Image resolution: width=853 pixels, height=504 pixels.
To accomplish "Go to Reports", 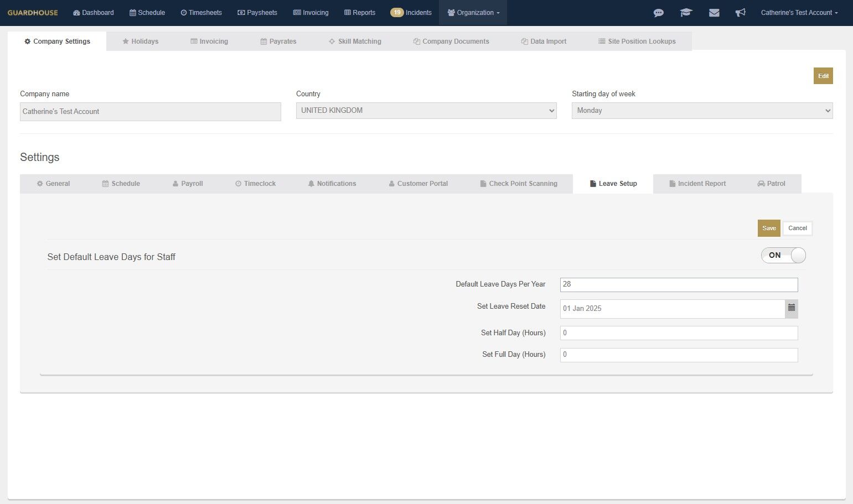I will point(360,13).
